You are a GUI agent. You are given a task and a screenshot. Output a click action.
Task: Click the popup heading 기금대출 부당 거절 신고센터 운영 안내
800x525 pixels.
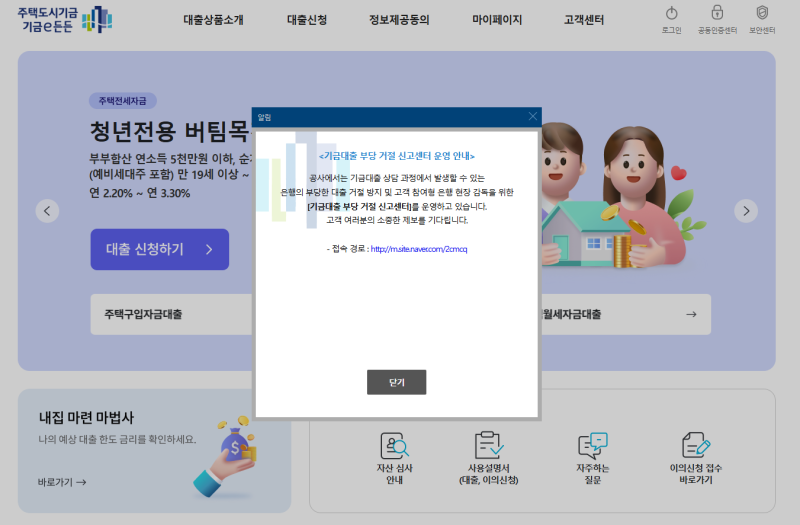click(x=396, y=156)
